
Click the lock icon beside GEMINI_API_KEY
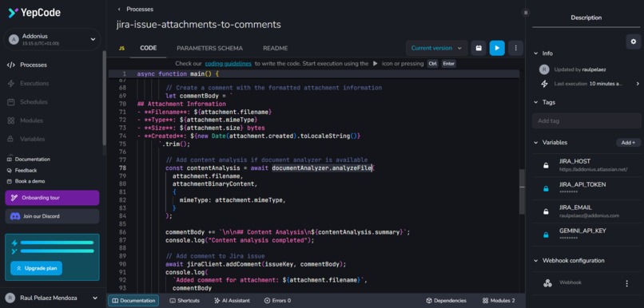pos(546,235)
